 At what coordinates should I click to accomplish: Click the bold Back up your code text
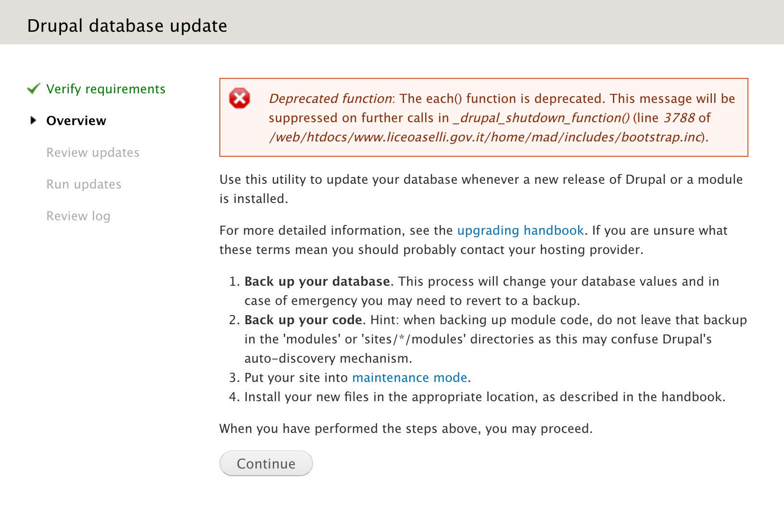pyautogui.click(x=303, y=320)
